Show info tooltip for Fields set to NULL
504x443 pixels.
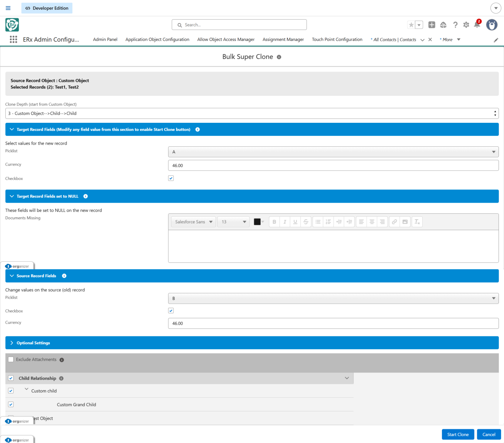point(86,196)
